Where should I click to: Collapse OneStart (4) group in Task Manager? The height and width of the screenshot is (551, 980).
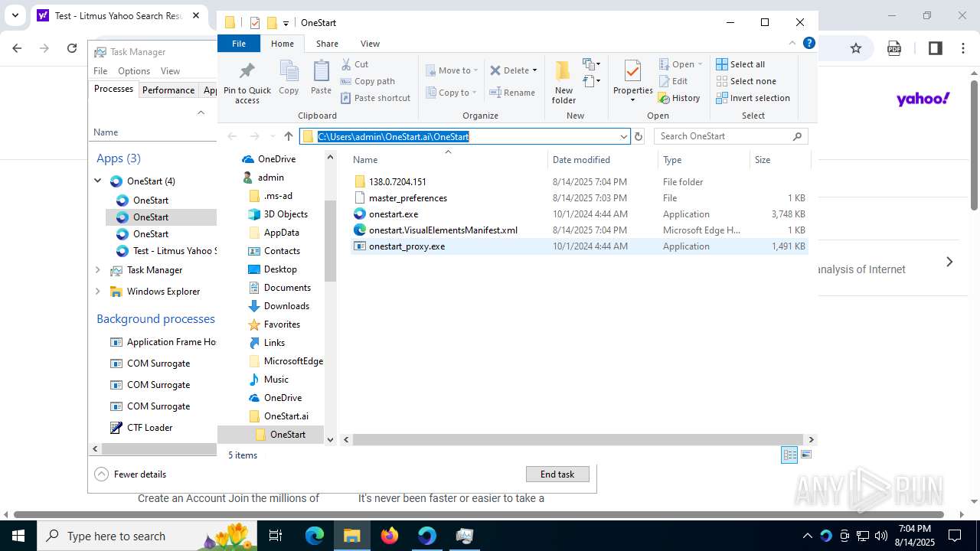pyautogui.click(x=98, y=181)
